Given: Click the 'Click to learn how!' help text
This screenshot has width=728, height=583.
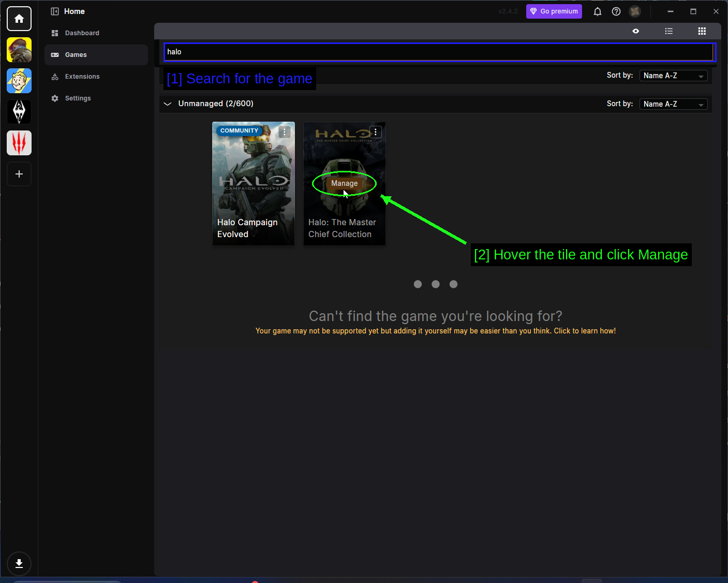Looking at the screenshot, I should coord(585,331).
